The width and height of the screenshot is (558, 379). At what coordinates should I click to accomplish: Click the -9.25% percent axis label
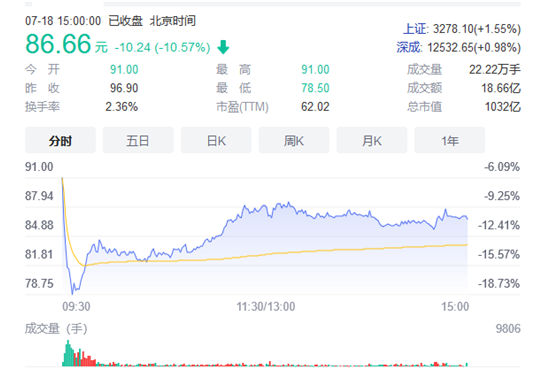click(502, 196)
